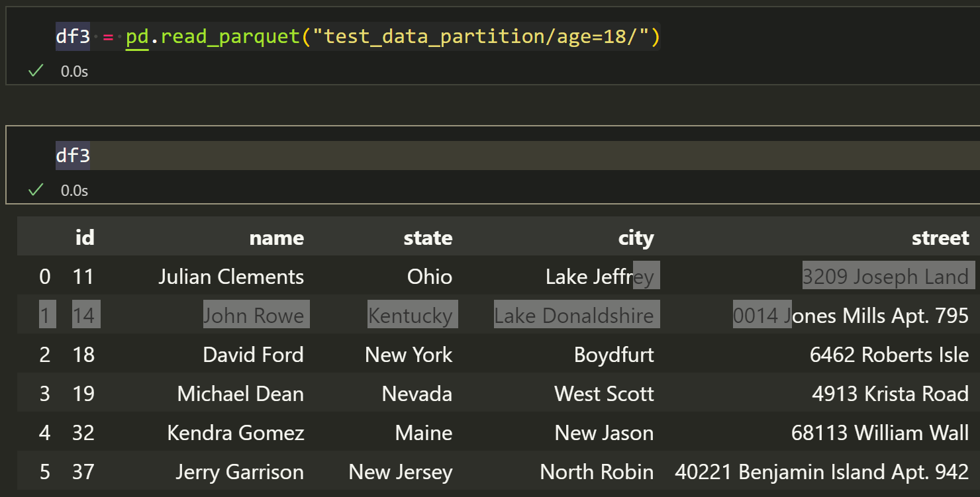Click the Boydfurt city cell

pos(614,354)
